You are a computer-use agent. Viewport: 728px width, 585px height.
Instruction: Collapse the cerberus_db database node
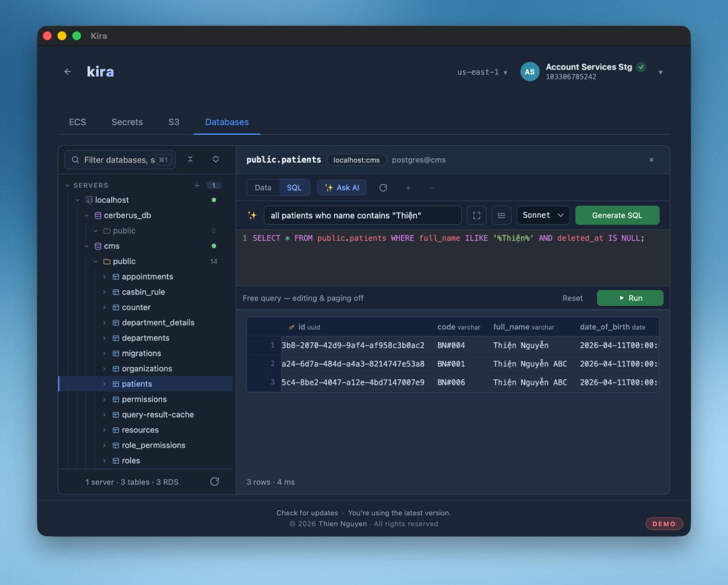tap(86, 215)
